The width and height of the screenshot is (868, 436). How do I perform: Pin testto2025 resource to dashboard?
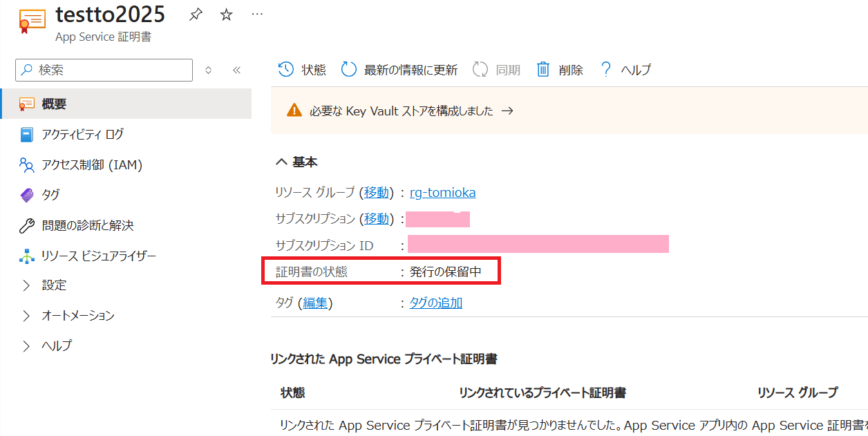tap(196, 15)
